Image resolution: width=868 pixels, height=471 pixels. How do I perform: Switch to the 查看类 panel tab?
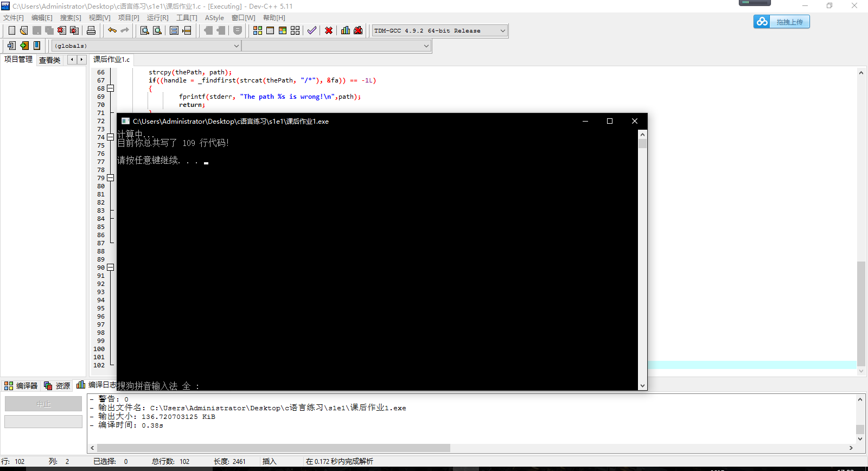click(49, 60)
